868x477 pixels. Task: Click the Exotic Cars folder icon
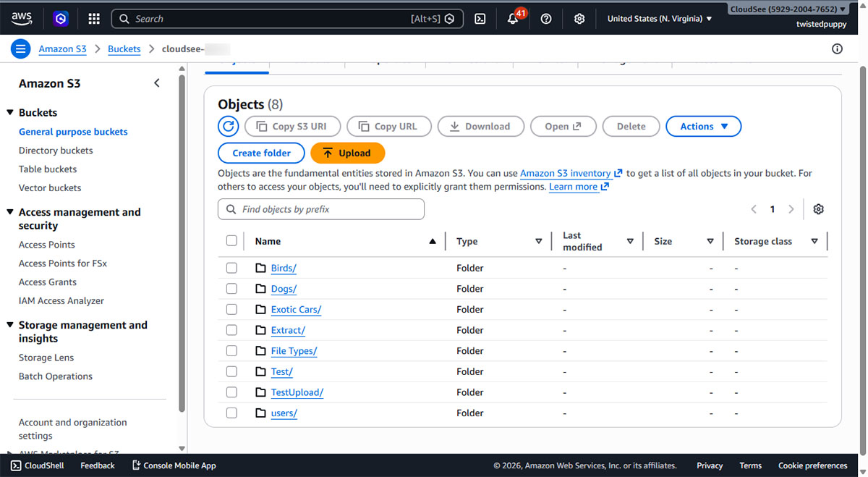coord(261,309)
